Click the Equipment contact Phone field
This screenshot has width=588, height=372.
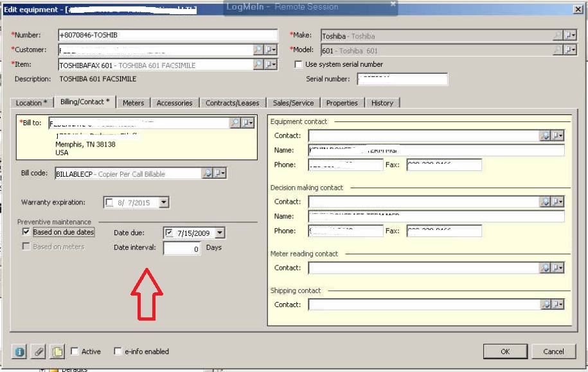(345, 164)
